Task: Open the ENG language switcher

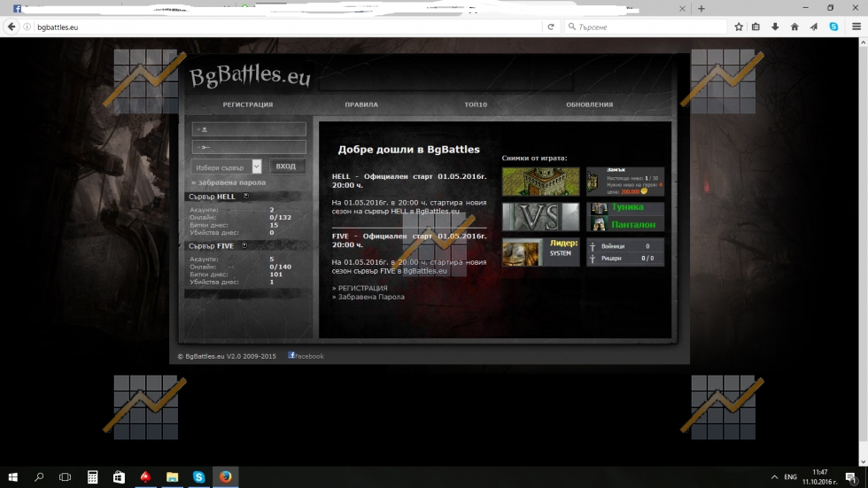Action: coord(790,477)
